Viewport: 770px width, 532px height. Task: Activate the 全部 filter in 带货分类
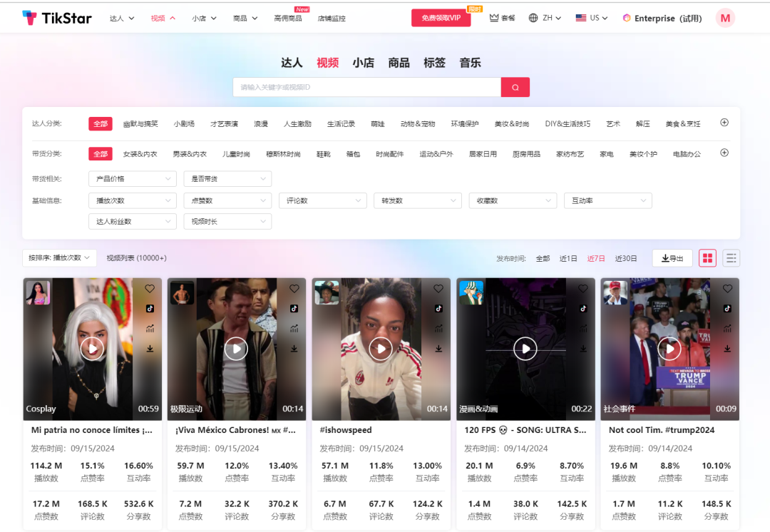click(x=100, y=153)
